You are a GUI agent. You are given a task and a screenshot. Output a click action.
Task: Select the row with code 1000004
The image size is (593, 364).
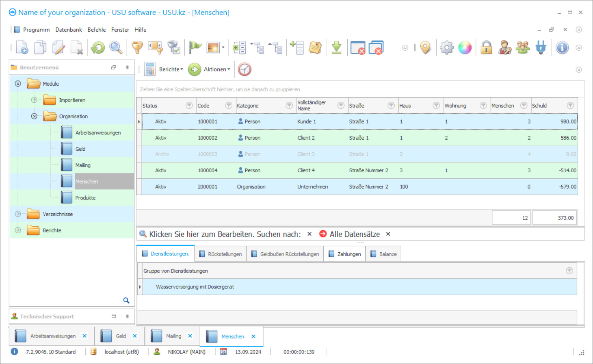click(x=360, y=170)
